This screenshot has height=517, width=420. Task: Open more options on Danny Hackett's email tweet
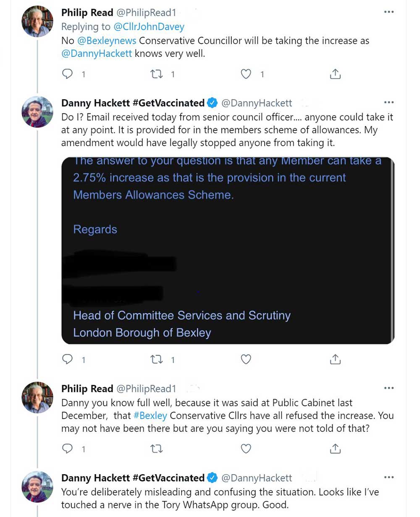389,102
